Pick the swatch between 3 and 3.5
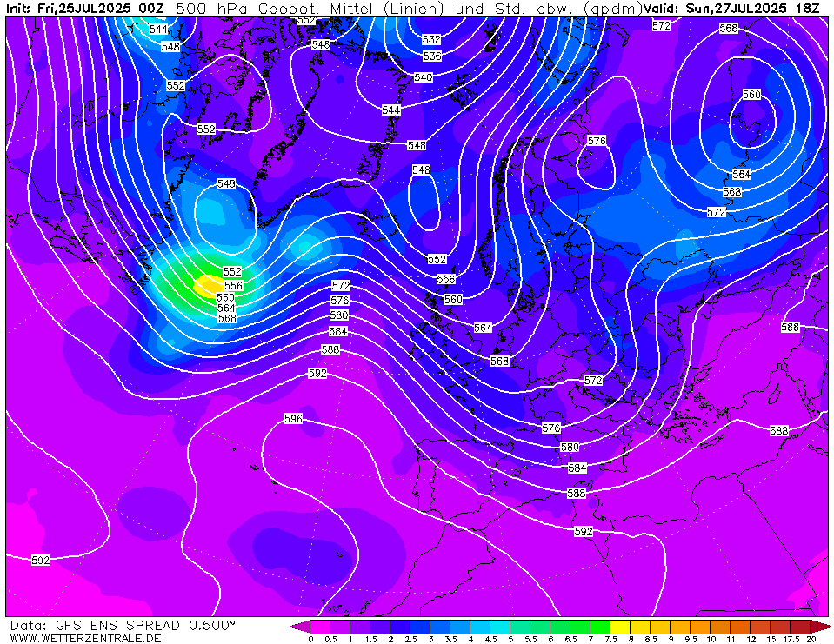This screenshot has width=834, height=644. click(x=440, y=627)
